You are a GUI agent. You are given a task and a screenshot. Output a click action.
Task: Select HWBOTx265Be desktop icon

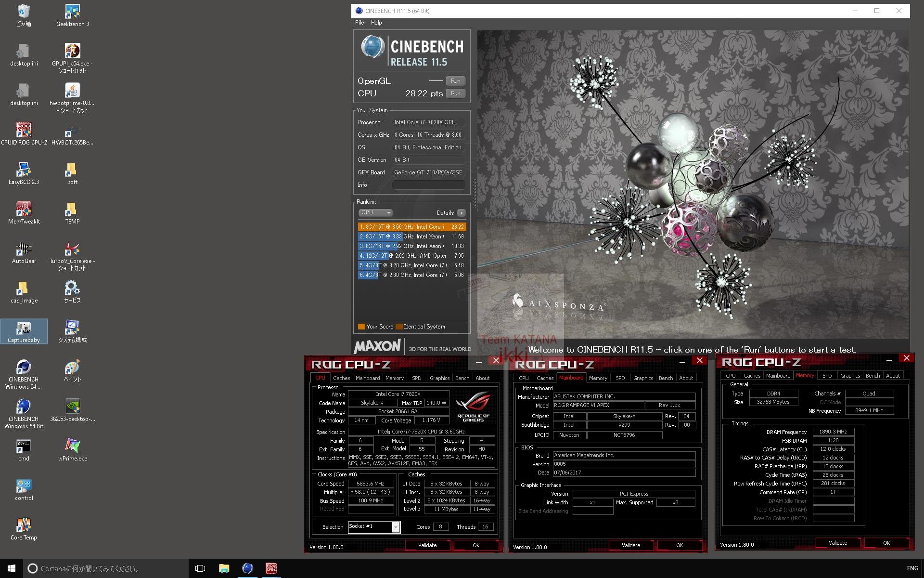(x=72, y=133)
